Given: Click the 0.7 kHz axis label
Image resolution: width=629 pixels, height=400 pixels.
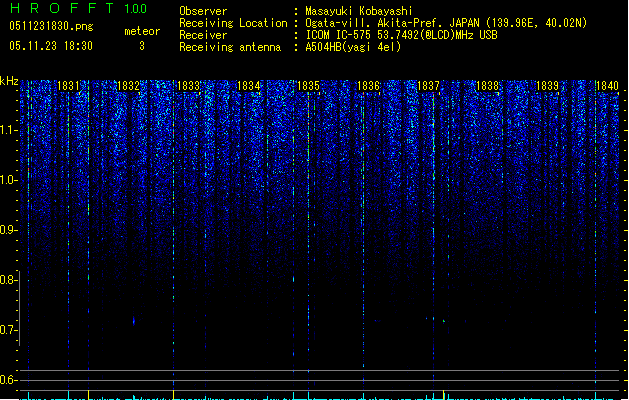Looking at the screenshot, I should pos(8,330).
